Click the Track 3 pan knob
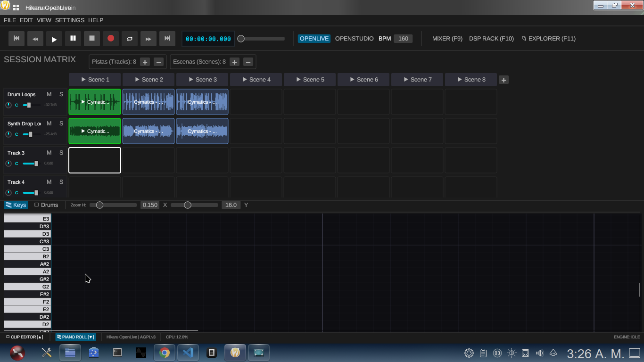 (8, 164)
